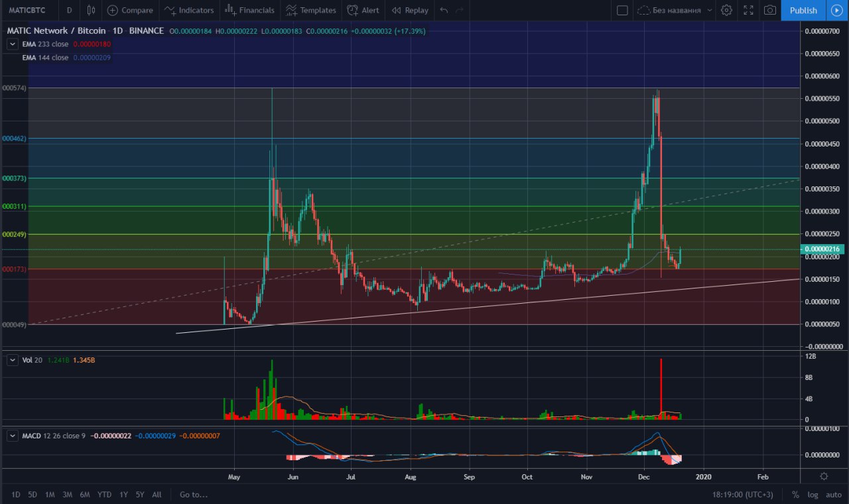Select the white ascending trendline on the chart
This screenshot has width=849, height=504.
coord(488,306)
